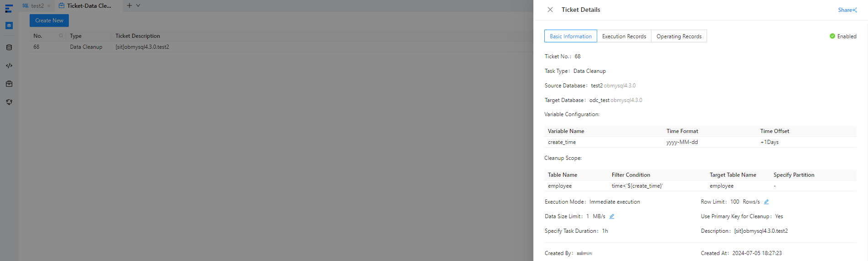Click the bottom shield icon in left sidebar
The image size is (868, 261).
click(9, 102)
